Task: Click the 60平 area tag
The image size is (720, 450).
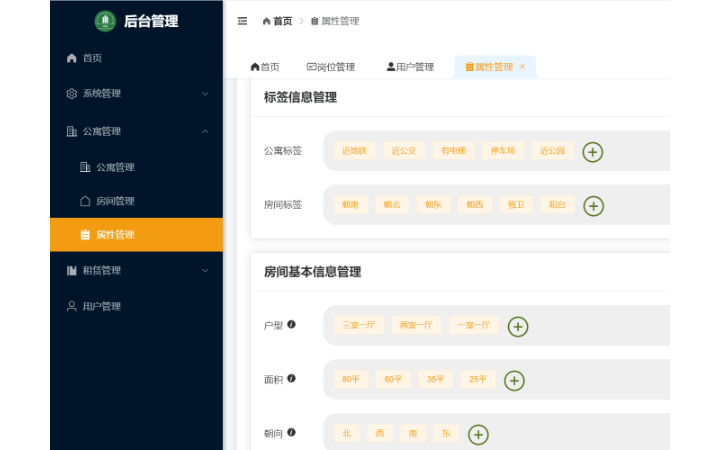Action: (393, 379)
